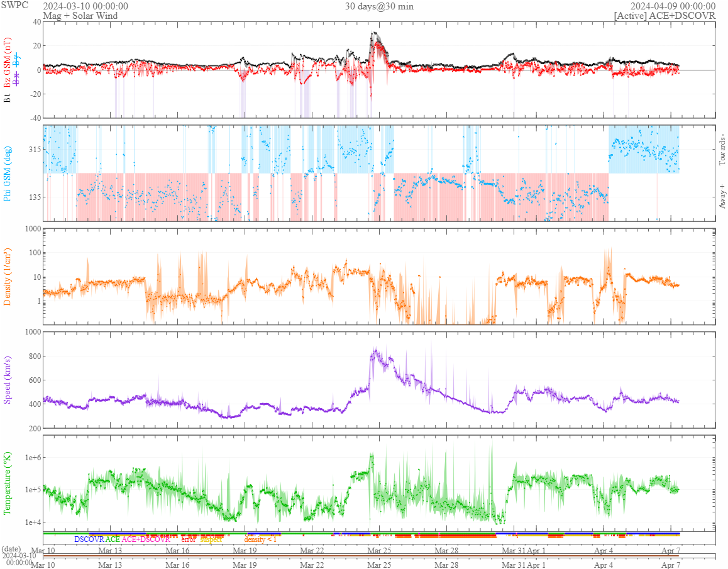Click the red "Bz GSM (nT)" axis label
The image size is (728, 569).
(7, 63)
